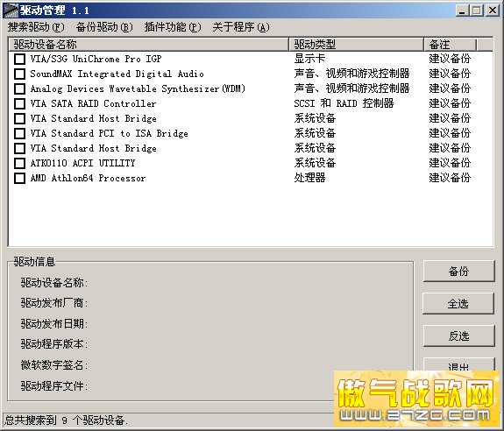
Task: Click the 全选 button
Action: click(458, 303)
